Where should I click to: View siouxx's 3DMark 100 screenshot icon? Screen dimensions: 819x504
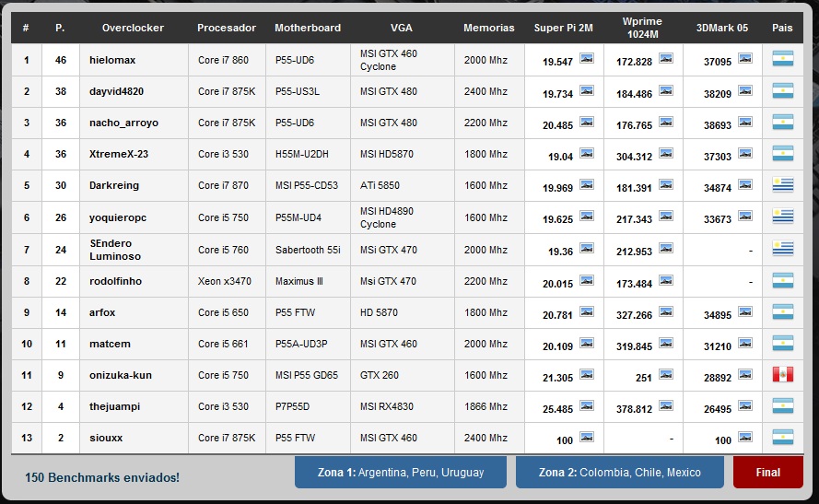[744, 438]
